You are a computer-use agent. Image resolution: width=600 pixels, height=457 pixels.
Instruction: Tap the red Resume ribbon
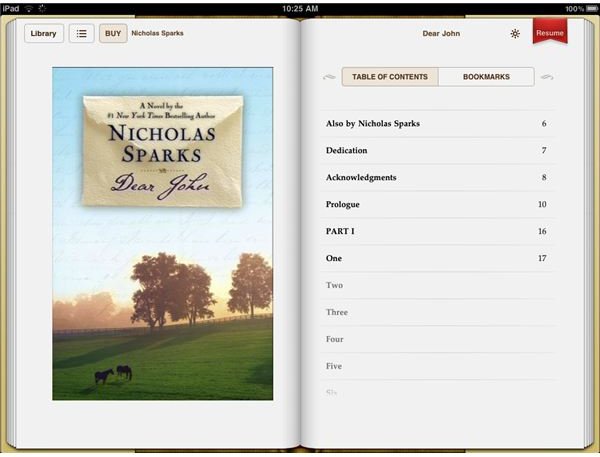pyautogui.click(x=550, y=31)
